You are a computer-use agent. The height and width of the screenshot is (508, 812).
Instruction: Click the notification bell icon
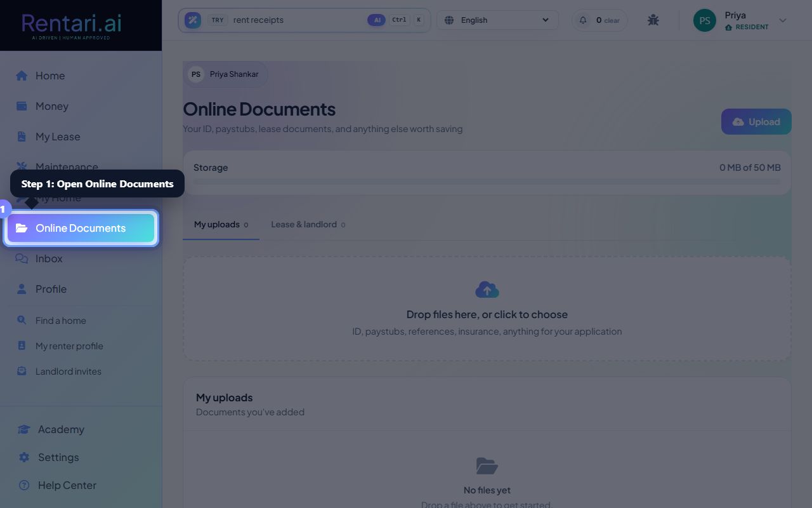click(583, 20)
